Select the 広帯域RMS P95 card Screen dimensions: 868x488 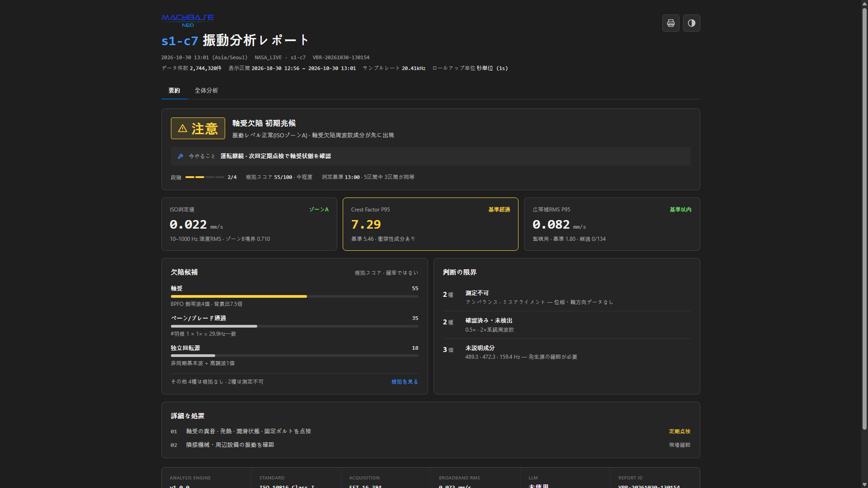[x=612, y=224]
